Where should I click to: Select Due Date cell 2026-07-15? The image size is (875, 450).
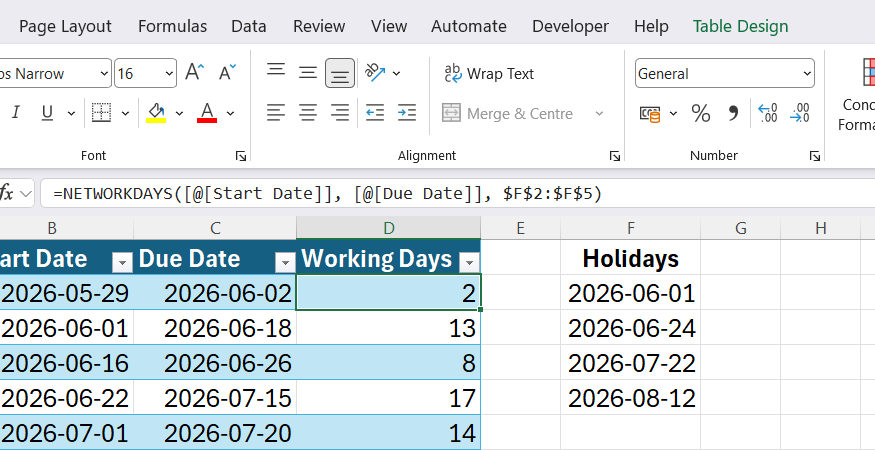215,398
